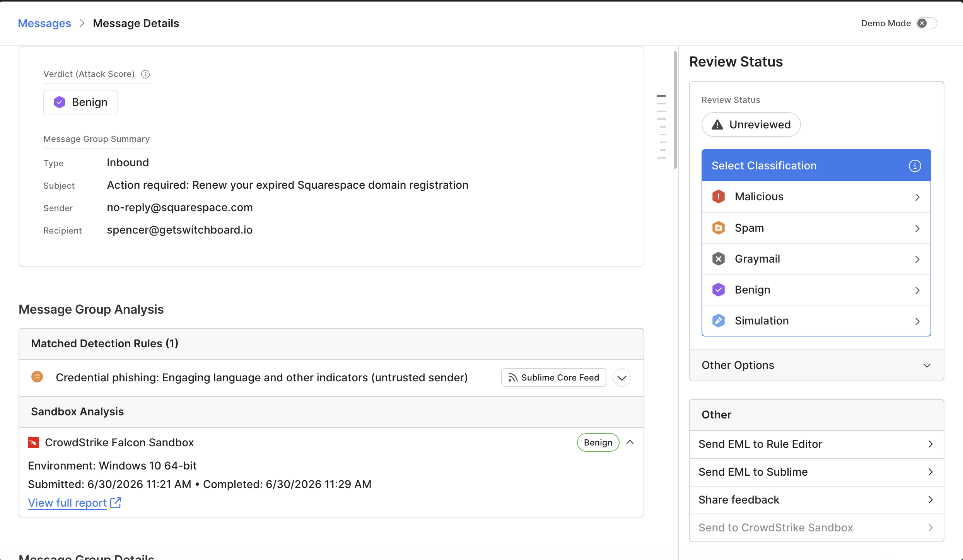Click the Inbound type value
963x560 pixels.
(x=128, y=163)
